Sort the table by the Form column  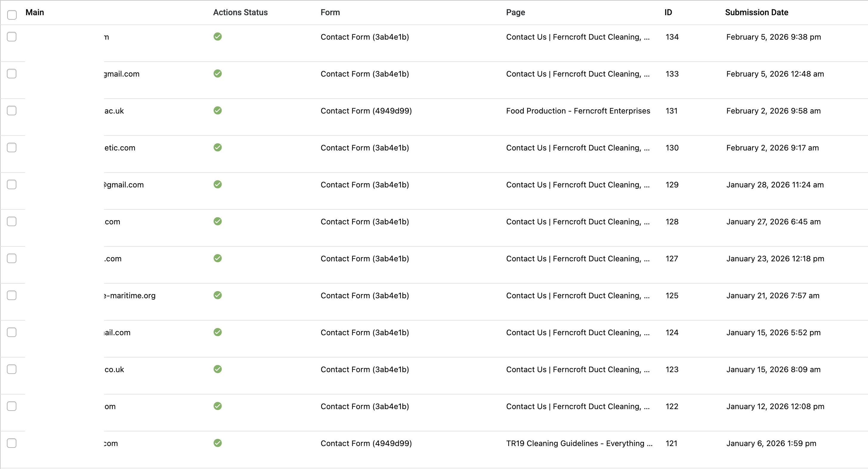(x=330, y=12)
